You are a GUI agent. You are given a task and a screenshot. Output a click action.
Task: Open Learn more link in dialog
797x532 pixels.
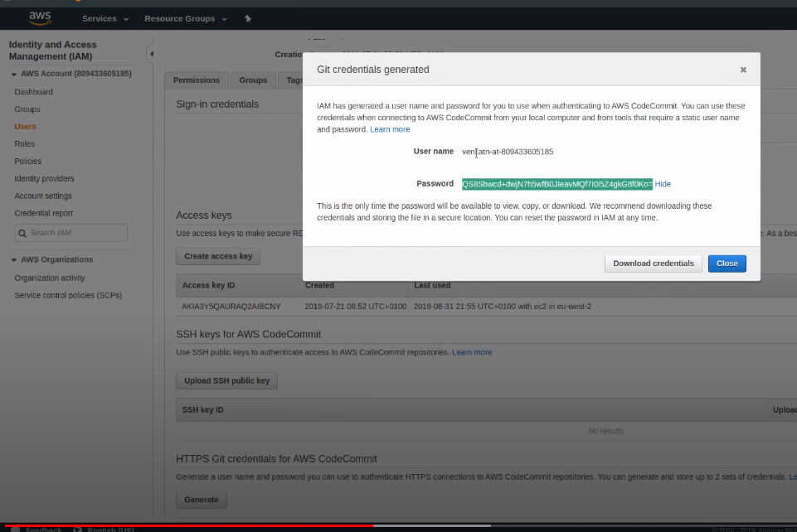tap(390, 129)
